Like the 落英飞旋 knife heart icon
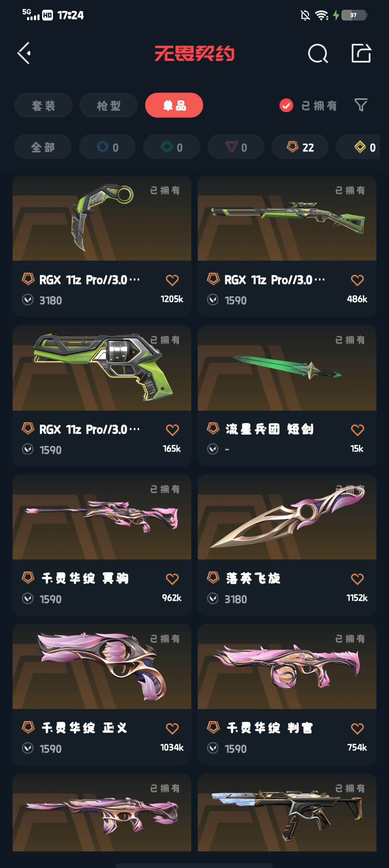 click(357, 579)
